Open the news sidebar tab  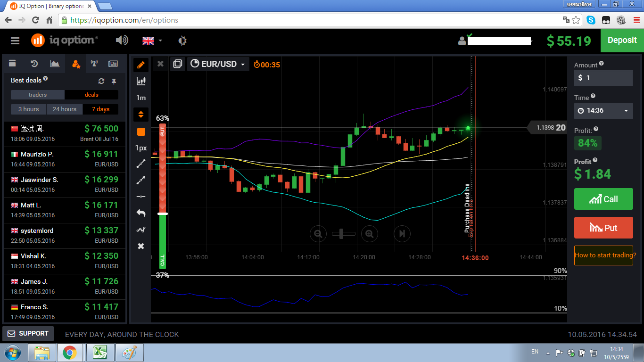113,64
